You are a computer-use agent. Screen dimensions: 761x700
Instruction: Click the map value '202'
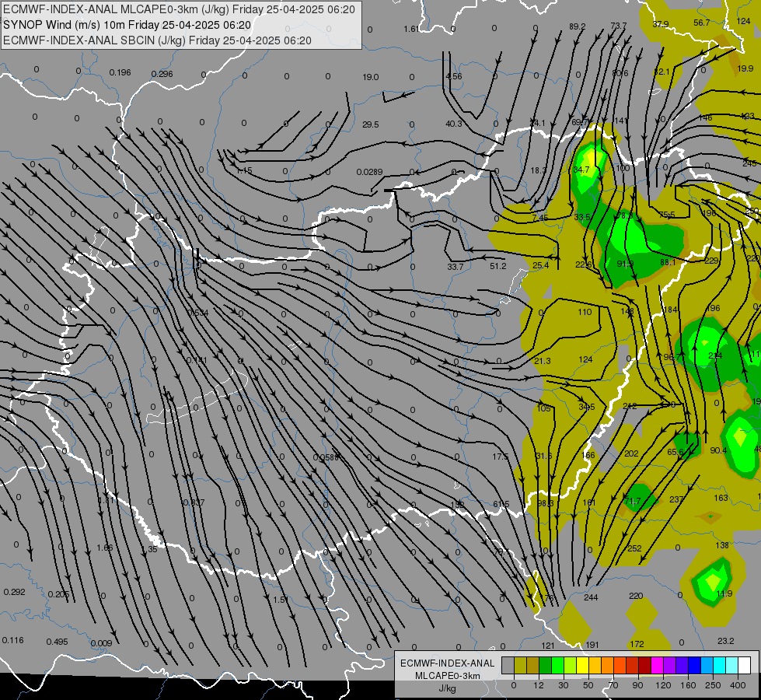pyautogui.click(x=631, y=453)
